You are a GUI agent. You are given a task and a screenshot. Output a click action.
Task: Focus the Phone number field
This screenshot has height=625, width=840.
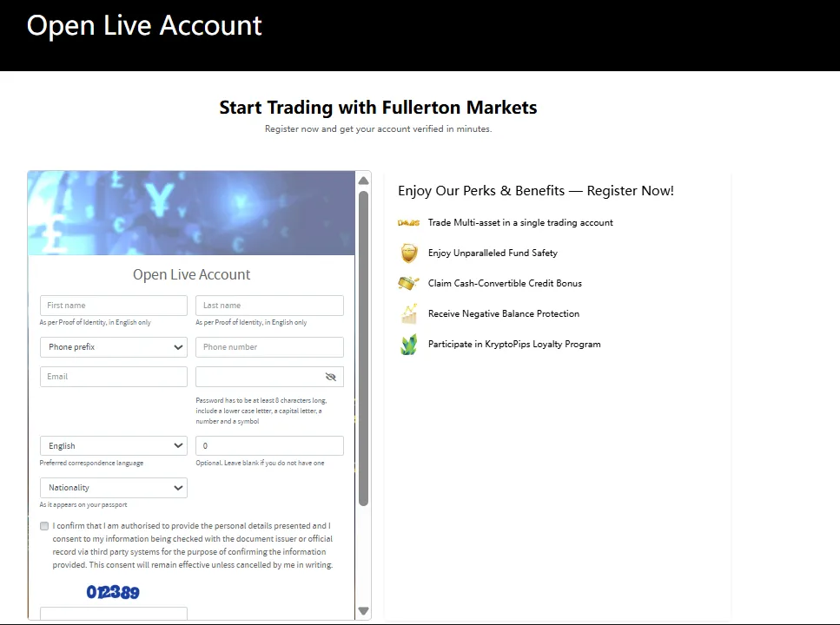tap(269, 347)
